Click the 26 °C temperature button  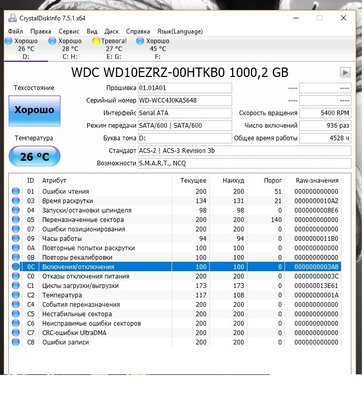pyautogui.click(x=34, y=156)
